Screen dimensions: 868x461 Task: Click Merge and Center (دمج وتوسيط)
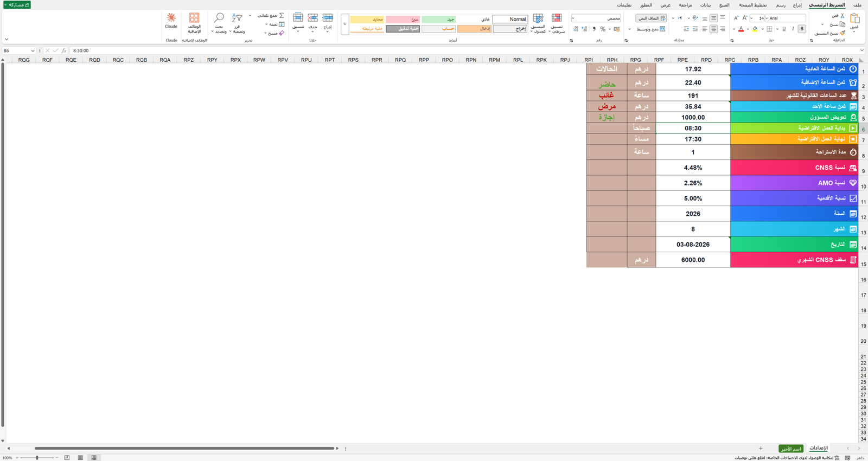click(650, 29)
